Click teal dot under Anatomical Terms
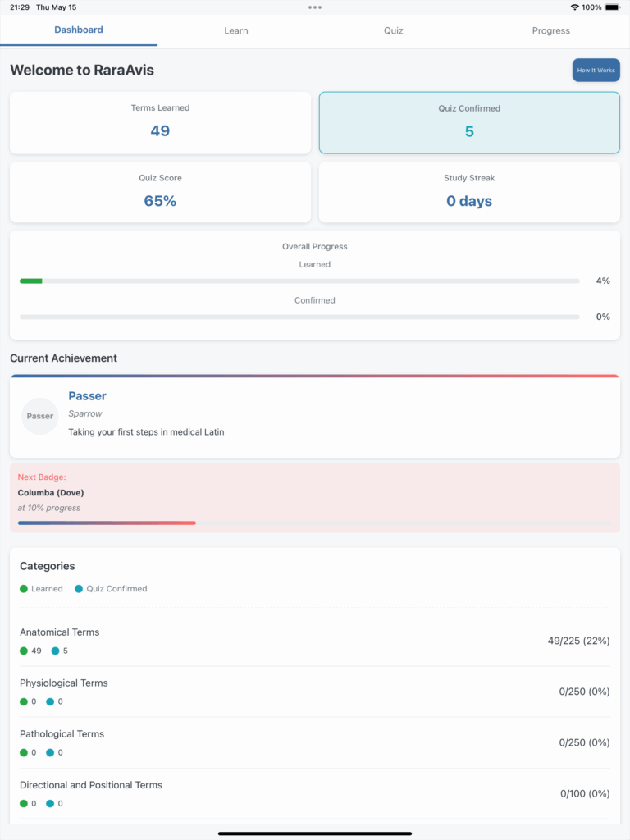This screenshot has height=840, width=630. point(55,651)
